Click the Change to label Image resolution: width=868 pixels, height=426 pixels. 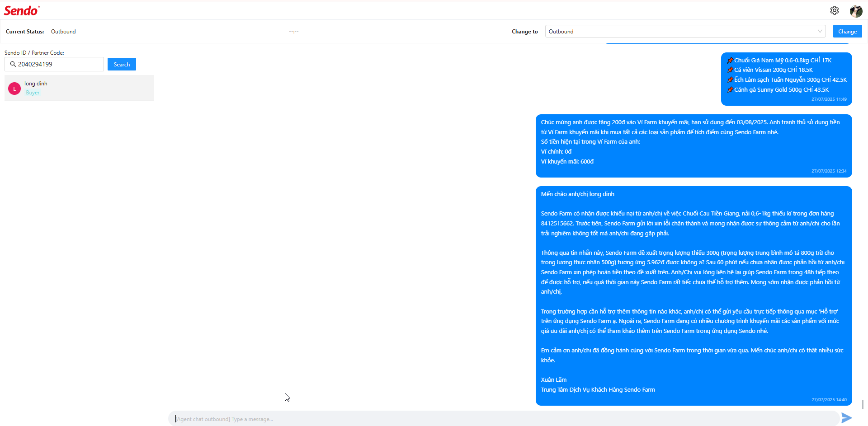click(x=524, y=32)
